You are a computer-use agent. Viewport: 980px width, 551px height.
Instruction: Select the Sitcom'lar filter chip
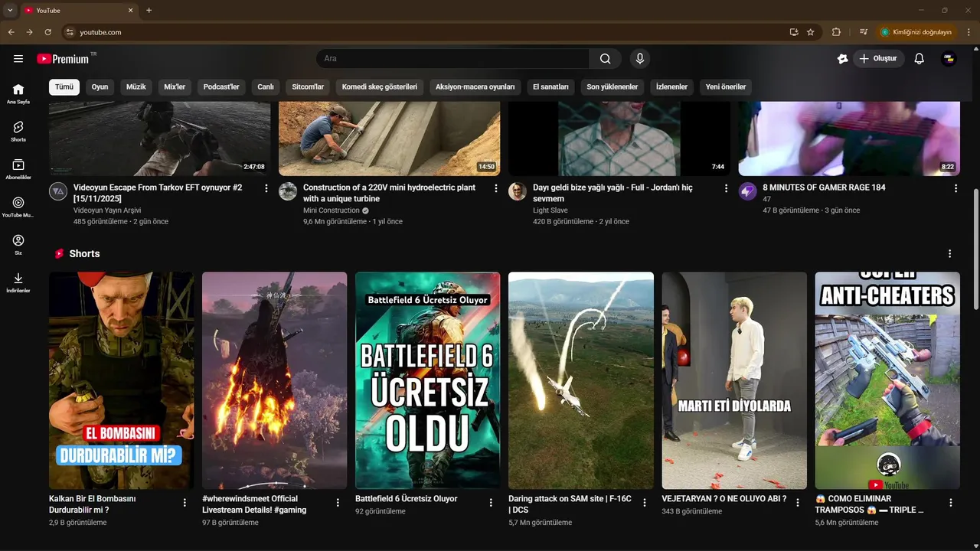[x=308, y=86]
